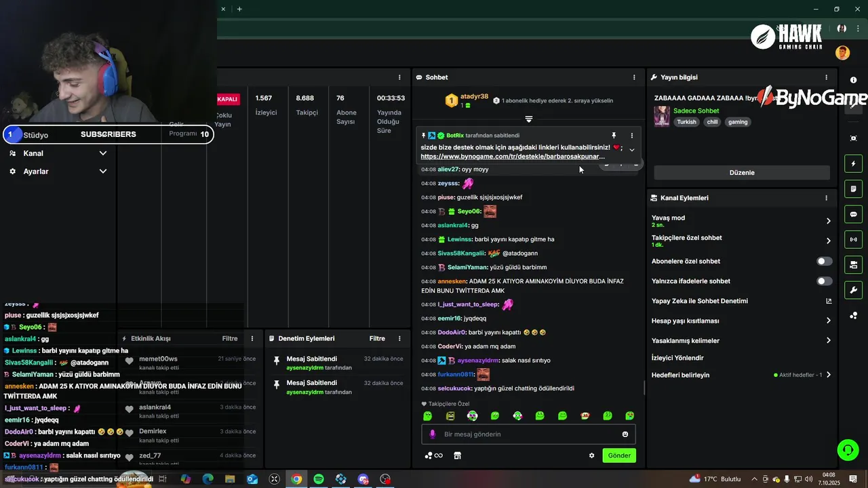Open Google Chrome from the taskbar
The image size is (868, 488).
tap(296, 479)
